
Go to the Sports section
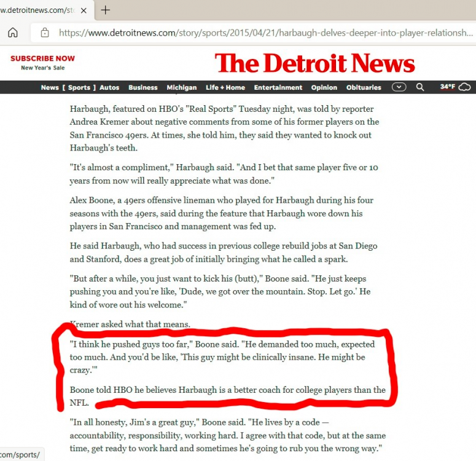click(79, 87)
